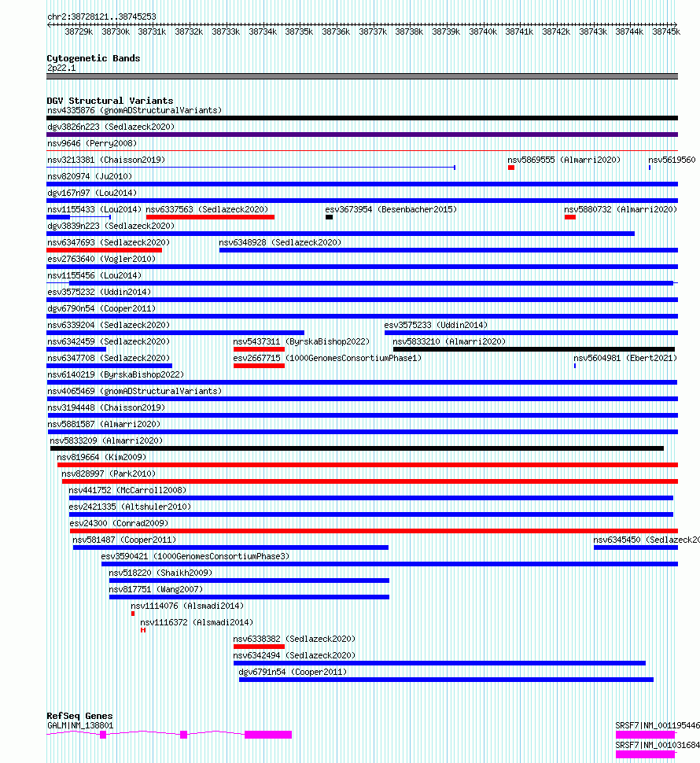Click the nsv3194448 Chaisson2019 label
The image size is (700, 763).
pyautogui.click(x=106, y=408)
